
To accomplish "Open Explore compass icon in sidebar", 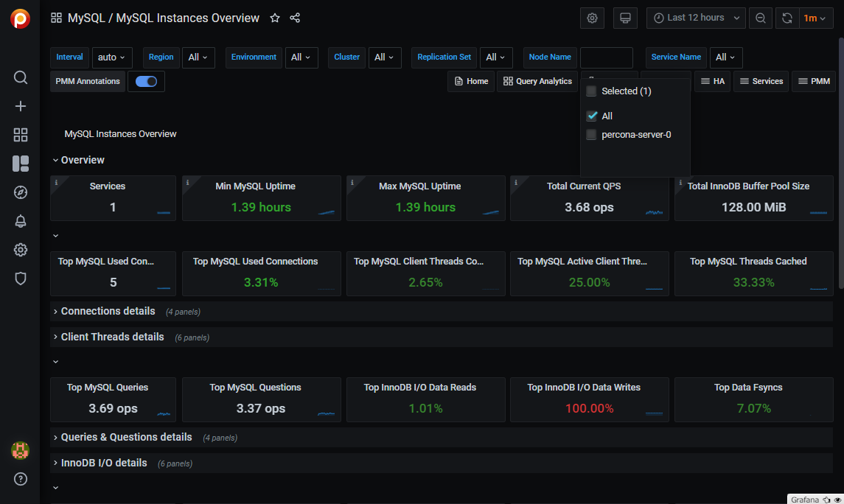I will (21, 192).
